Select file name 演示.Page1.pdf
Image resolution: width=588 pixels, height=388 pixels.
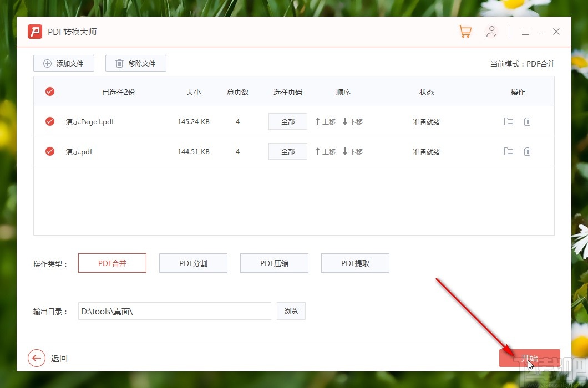click(90, 121)
